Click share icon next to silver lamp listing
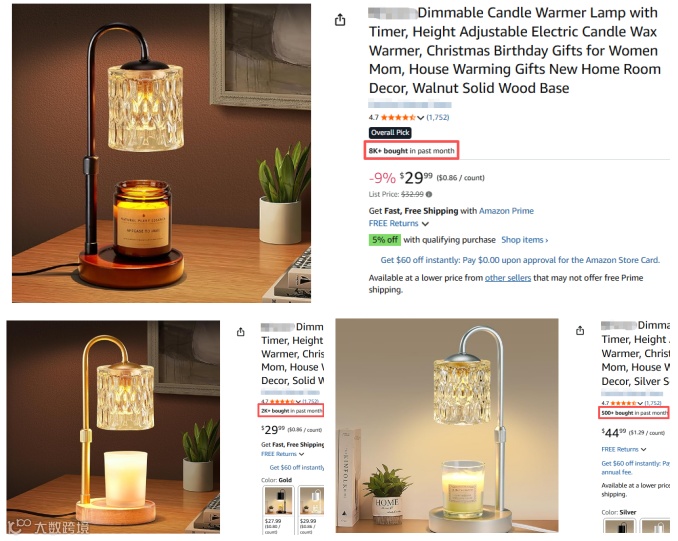 click(580, 330)
